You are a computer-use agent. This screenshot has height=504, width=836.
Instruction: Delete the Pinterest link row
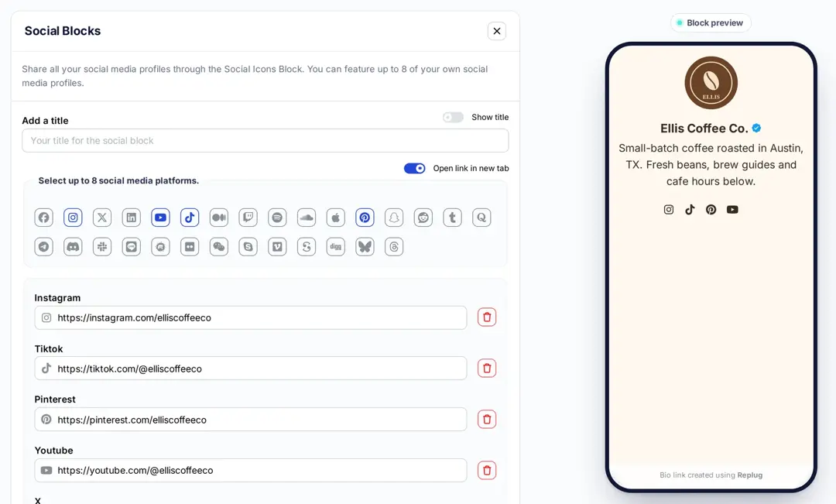coord(487,419)
